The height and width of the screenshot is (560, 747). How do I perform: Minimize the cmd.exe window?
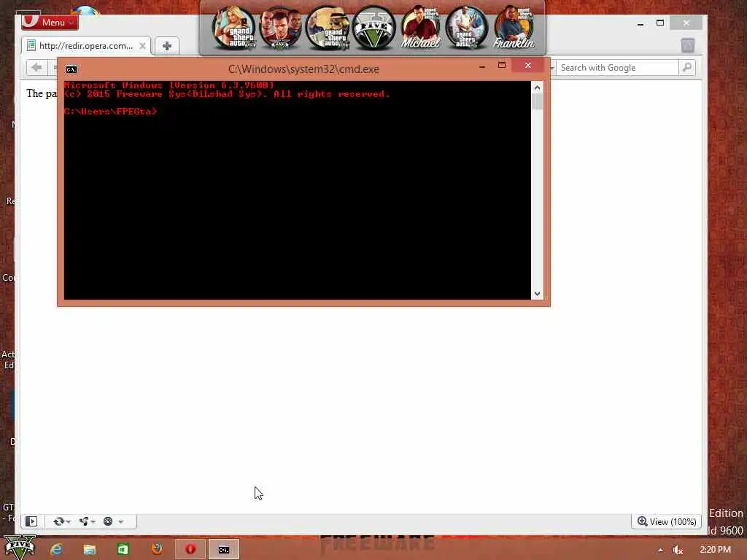[x=482, y=66]
